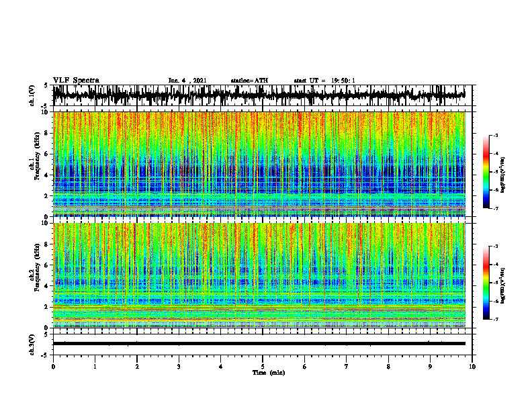The height and width of the screenshot is (411, 532).
Task: Select the "ch.3(V)" axis label
Action: coord(32,345)
